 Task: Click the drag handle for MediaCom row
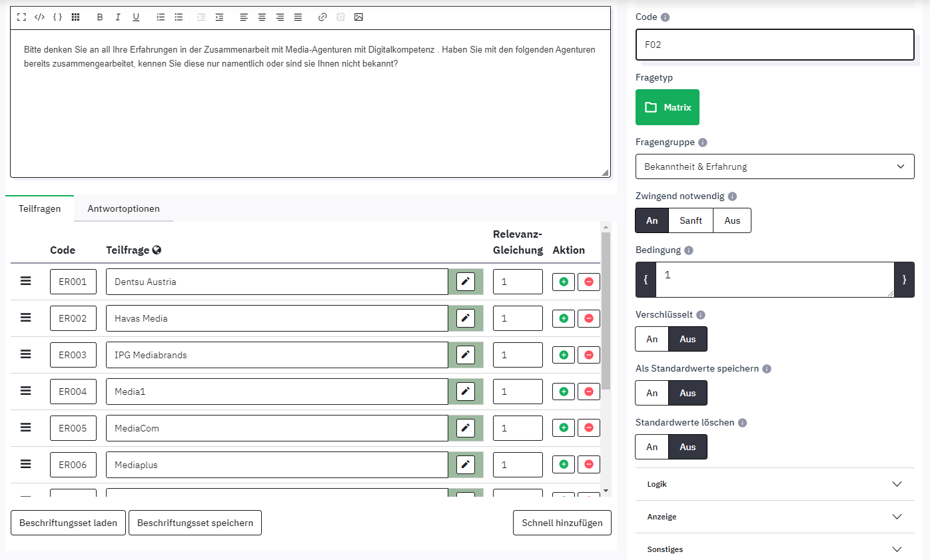click(26, 427)
